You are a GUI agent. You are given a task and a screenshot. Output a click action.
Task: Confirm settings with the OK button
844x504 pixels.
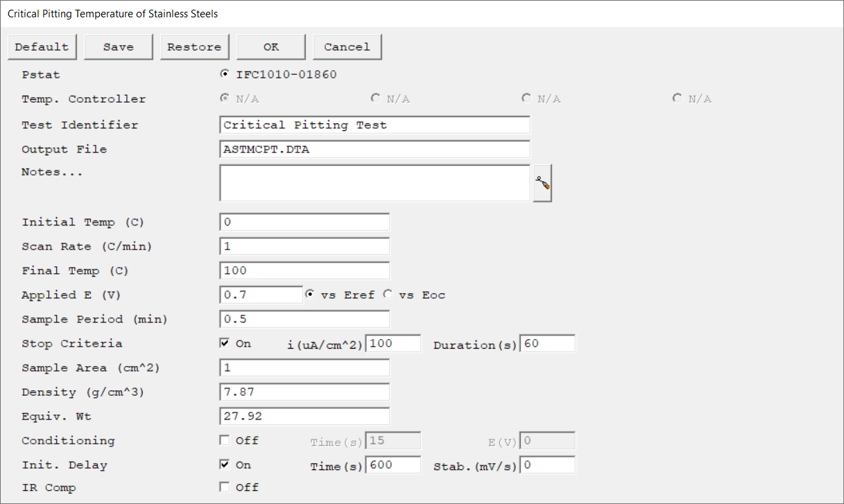[271, 47]
